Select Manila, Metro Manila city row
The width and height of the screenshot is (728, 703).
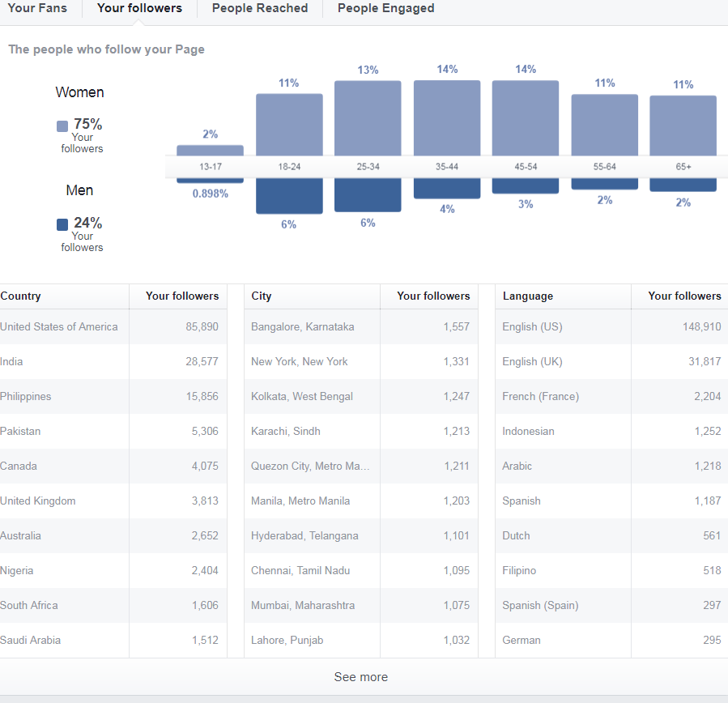click(361, 501)
